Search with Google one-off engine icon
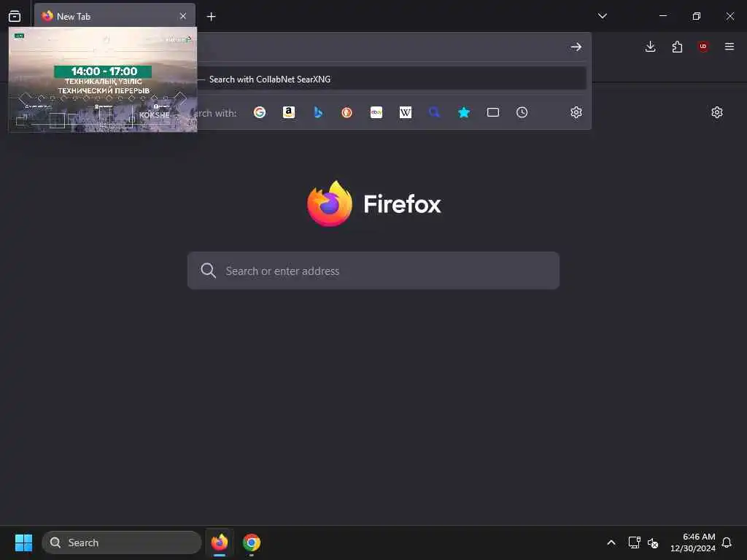Viewport: 747px width, 560px height. (x=260, y=112)
